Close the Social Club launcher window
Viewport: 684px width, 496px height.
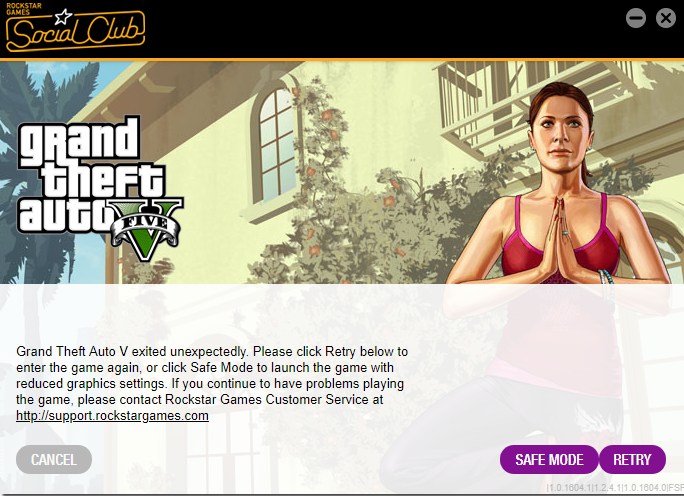click(x=666, y=18)
